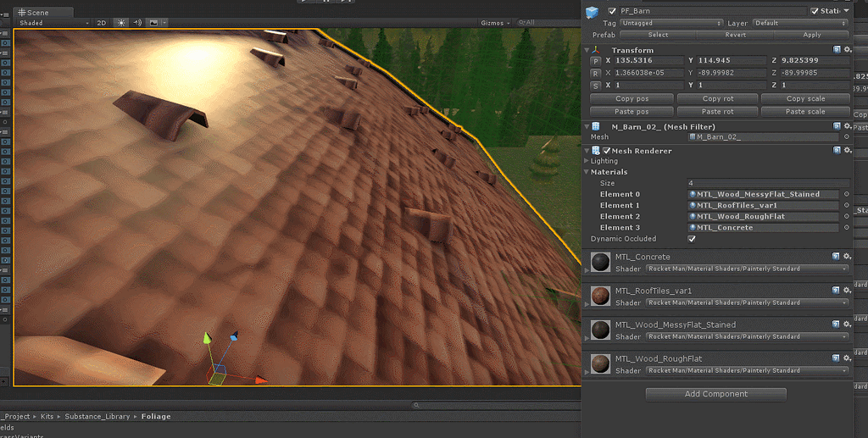Expand the Lighting section
The height and width of the screenshot is (438, 868).
(587, 161)
